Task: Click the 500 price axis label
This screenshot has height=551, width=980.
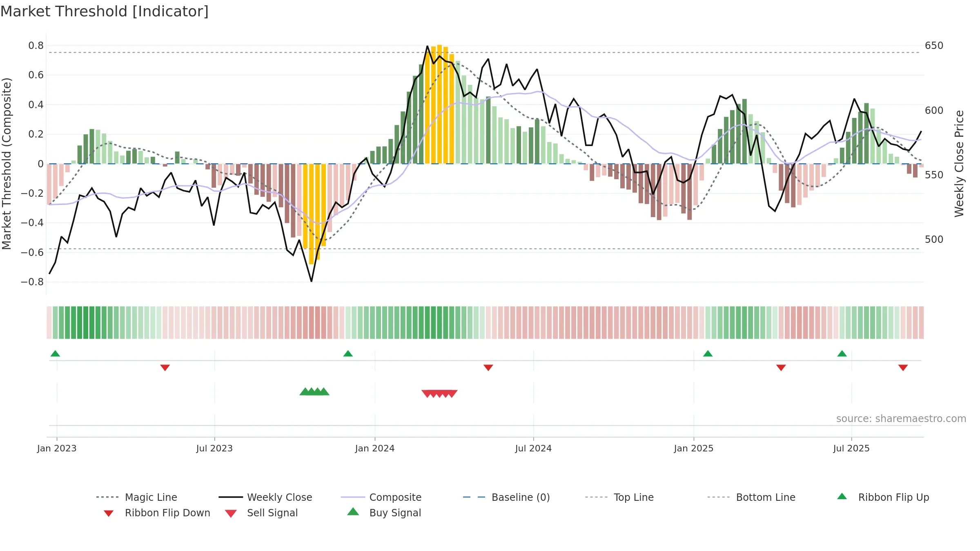Action: click(x=934, y=240)
